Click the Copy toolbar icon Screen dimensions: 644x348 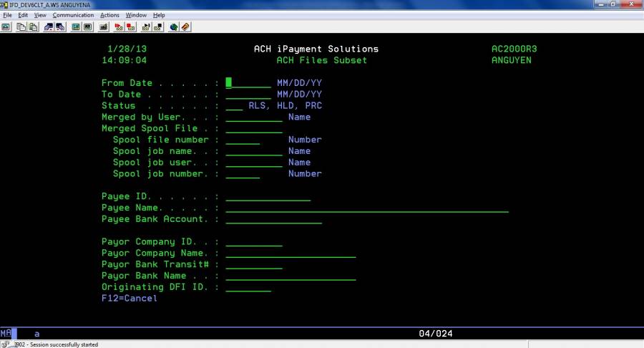point(21,27)
